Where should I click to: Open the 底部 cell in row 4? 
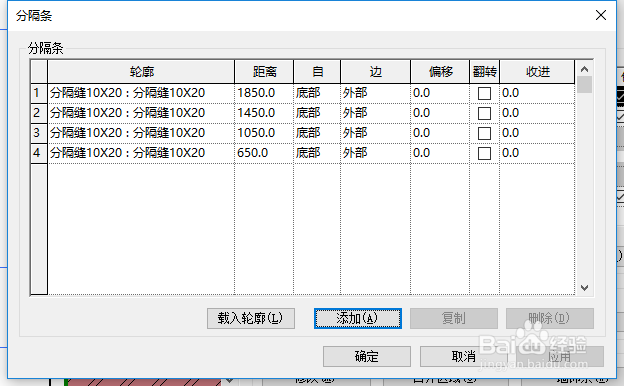click(317, 153)
